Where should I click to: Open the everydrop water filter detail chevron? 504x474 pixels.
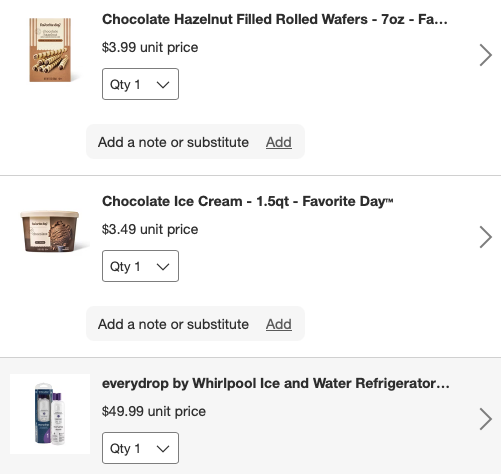tap(486, 419)
